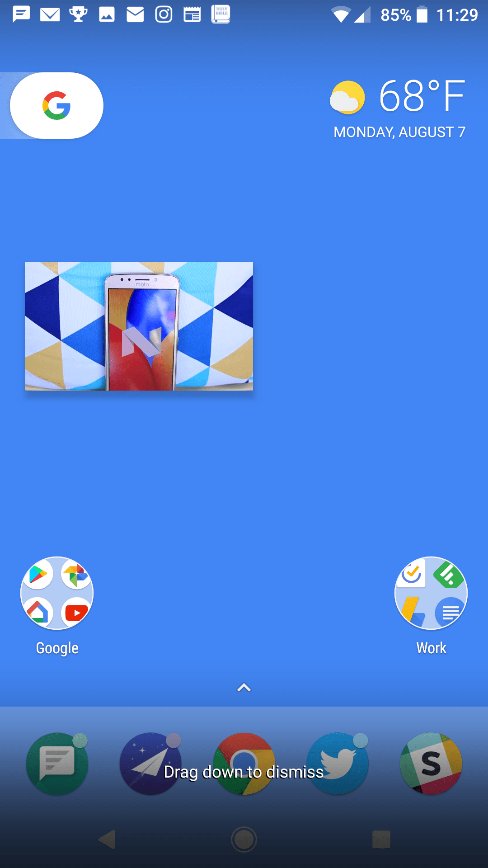
Task: Tap the photo image notification icon
Action: [x=107, y=15]
